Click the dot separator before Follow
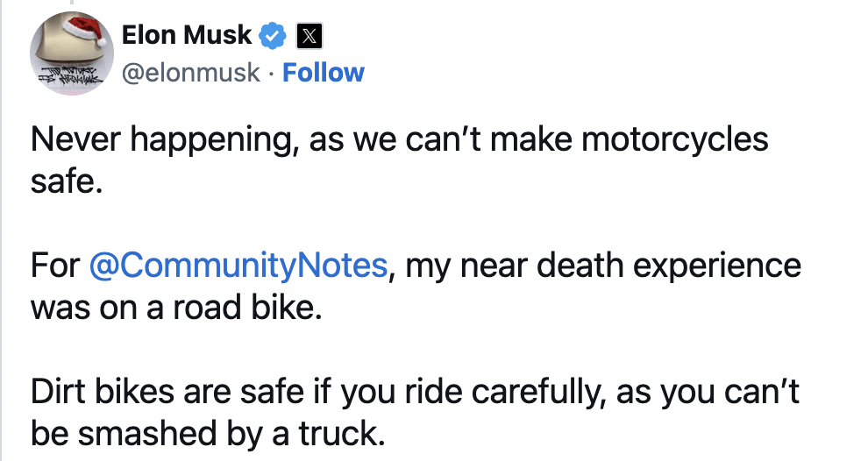 271,73
